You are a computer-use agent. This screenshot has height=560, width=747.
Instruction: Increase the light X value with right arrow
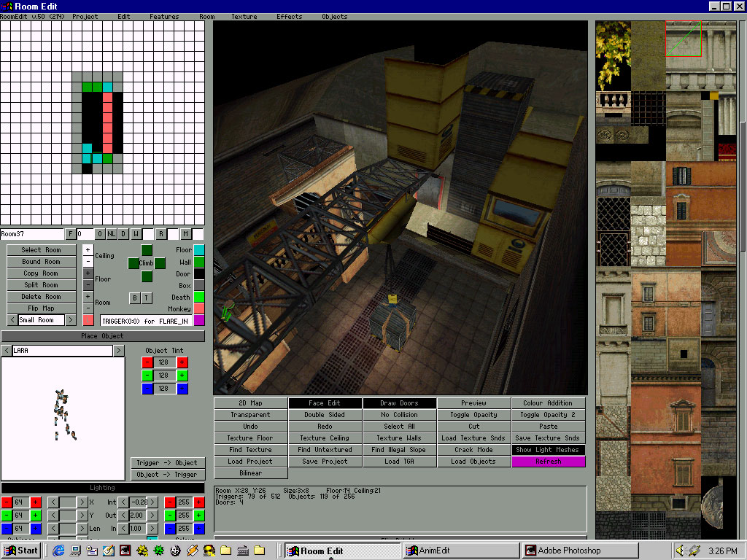tap(82, 502)
